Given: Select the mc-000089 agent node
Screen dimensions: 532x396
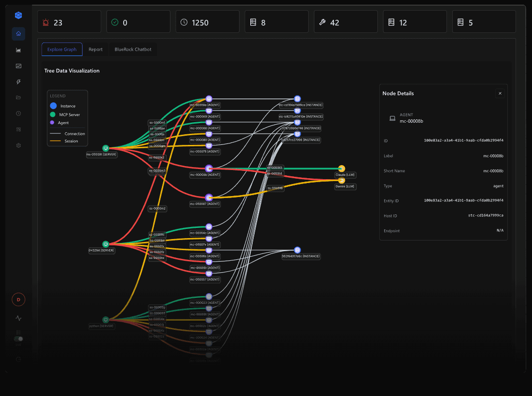Looking at the screenshot, I should [209, 111].
